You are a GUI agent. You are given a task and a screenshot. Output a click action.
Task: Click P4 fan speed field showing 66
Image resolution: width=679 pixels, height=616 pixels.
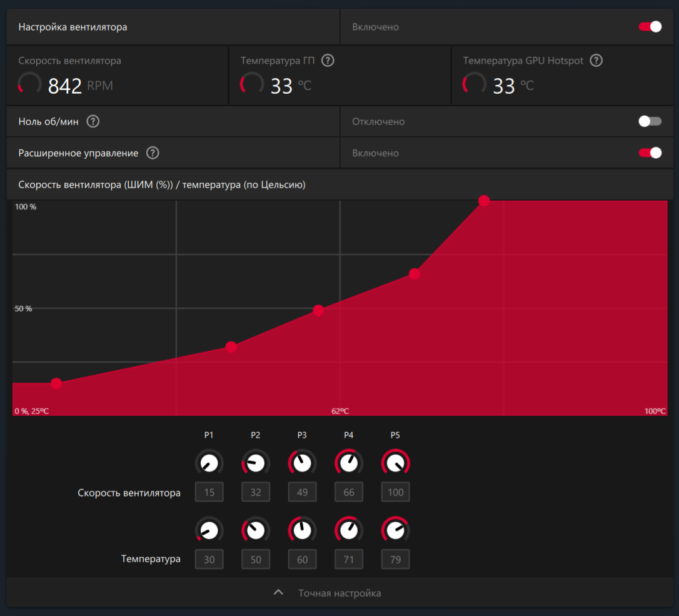[x=349, y=492]
